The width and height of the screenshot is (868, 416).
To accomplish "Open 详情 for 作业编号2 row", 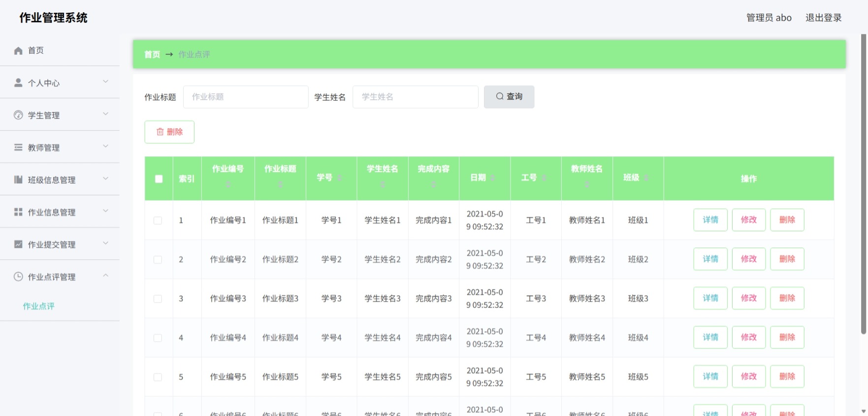I will [710, 259].
